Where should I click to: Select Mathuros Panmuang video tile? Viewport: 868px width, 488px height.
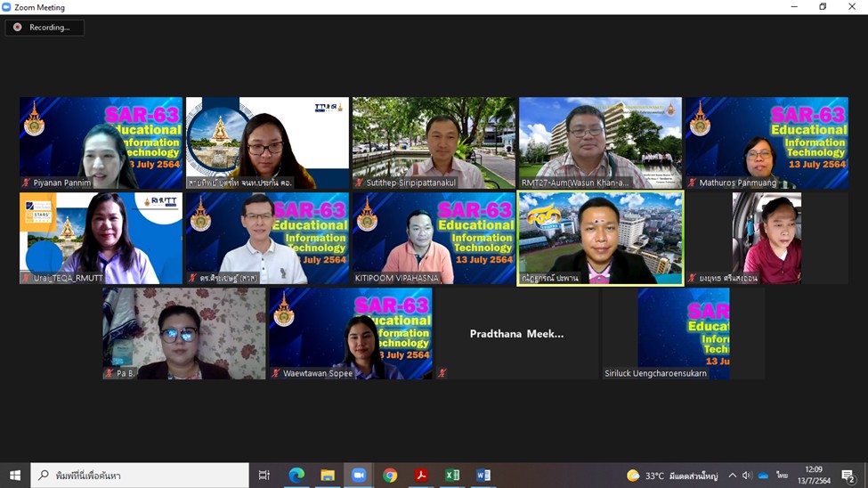[x=767, y=142]
